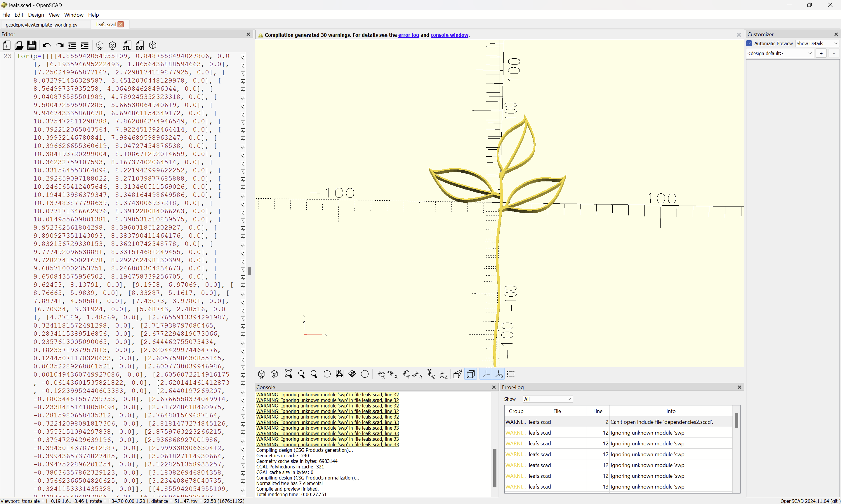
Task: Open the Error-Log Show All dropdown
Action: (x=547, y=399)
